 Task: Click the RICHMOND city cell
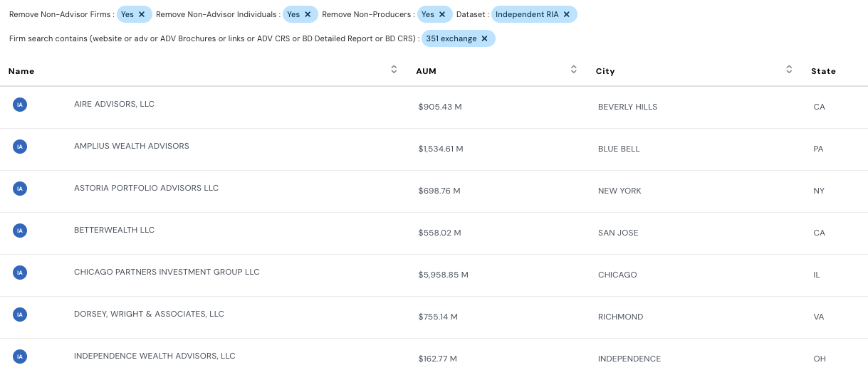pos(620,317)
